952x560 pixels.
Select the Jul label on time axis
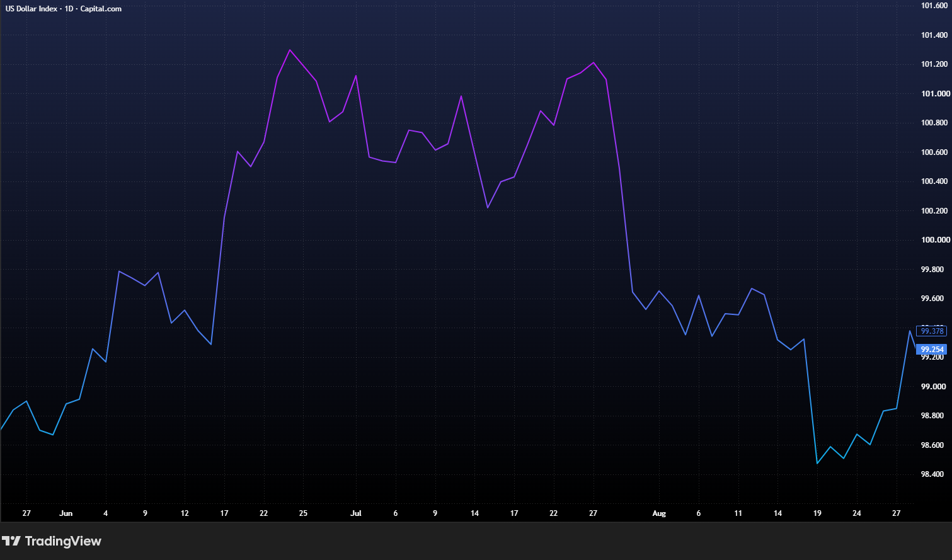tap(356, 513)
